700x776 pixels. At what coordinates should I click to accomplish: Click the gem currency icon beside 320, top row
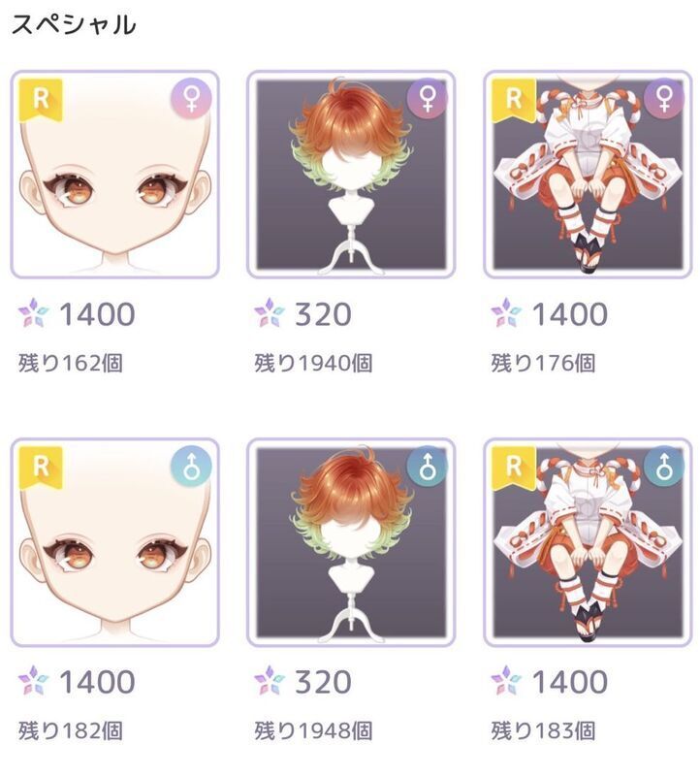(x=270, y=313)
